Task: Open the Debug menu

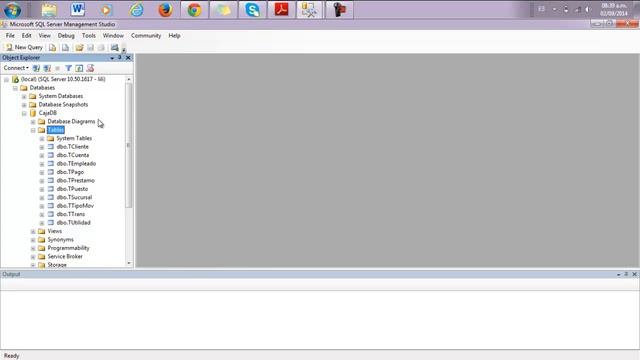Action: pyautogui.click(x=66, y=36)
